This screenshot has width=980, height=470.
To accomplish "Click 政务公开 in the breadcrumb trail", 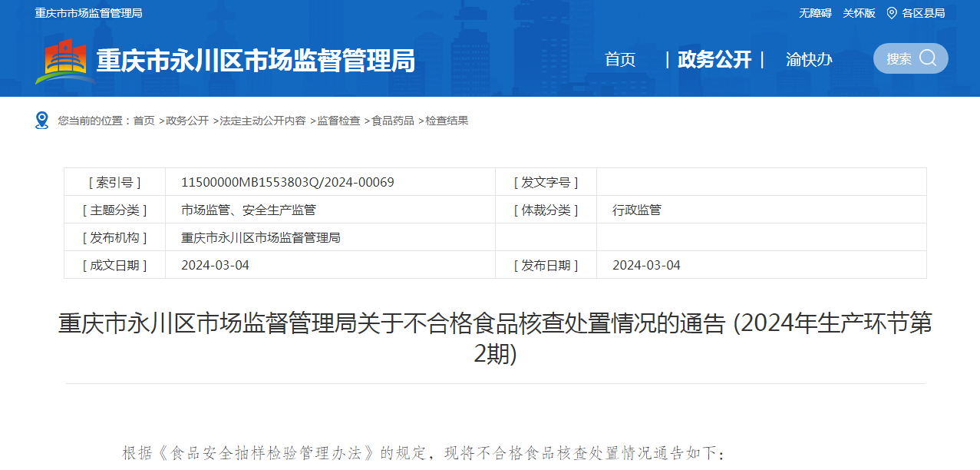I will click(187, 121).
